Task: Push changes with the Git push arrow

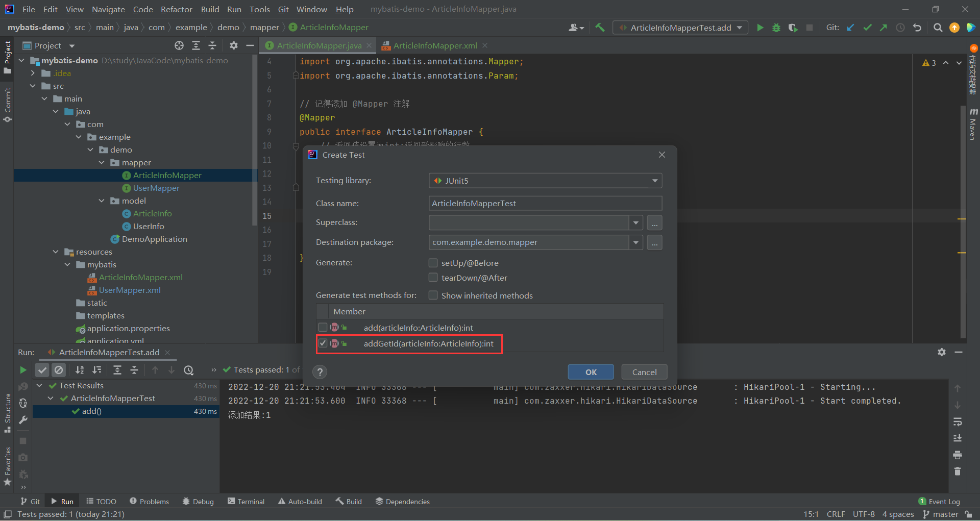Action: pyautogui.click(x=884, y=28)
